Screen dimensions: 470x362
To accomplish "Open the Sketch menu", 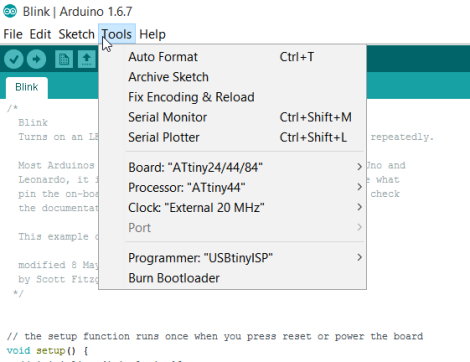I will pos(76,34).
